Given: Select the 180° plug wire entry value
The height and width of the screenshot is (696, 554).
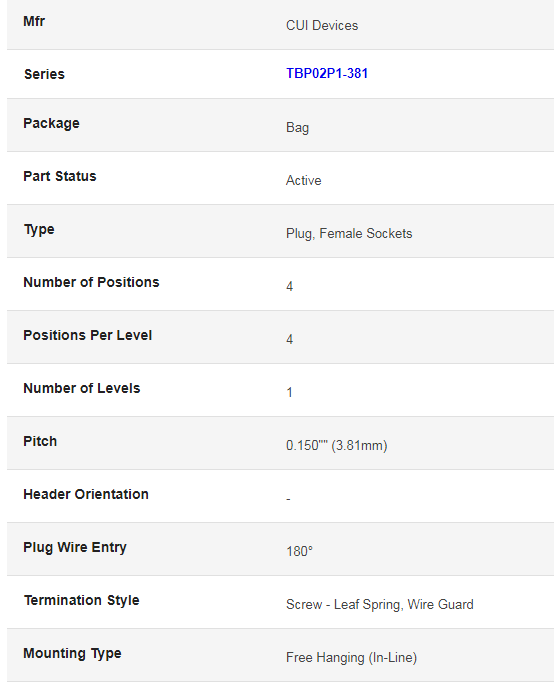Looking at the screenshot, I should coord(299,551).
